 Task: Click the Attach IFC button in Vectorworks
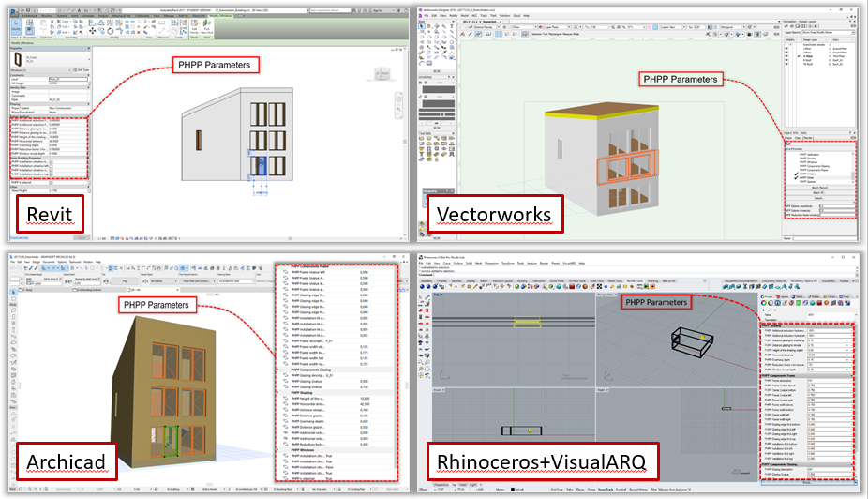(820, 192)
